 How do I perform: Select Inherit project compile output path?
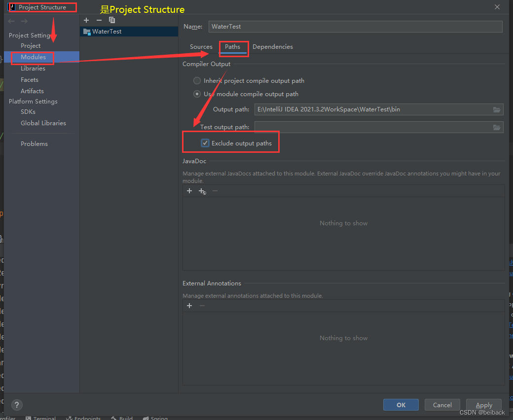pos(197,80)
